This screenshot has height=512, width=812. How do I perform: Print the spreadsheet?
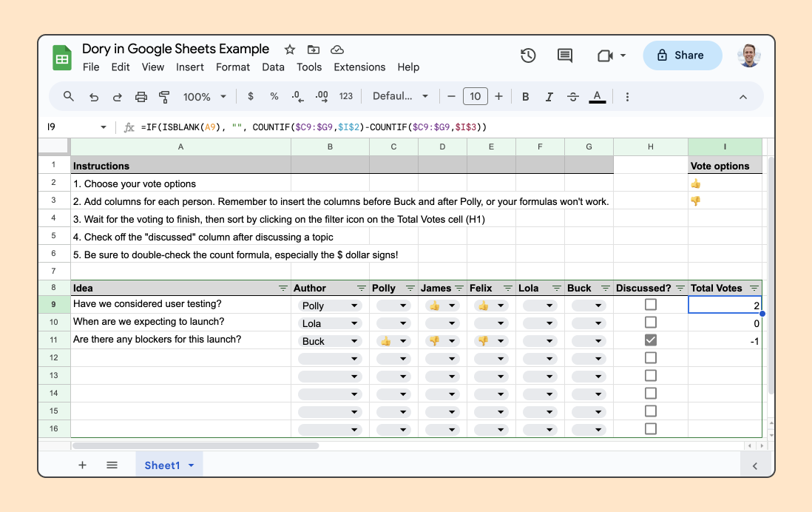[x=141, y=97]
